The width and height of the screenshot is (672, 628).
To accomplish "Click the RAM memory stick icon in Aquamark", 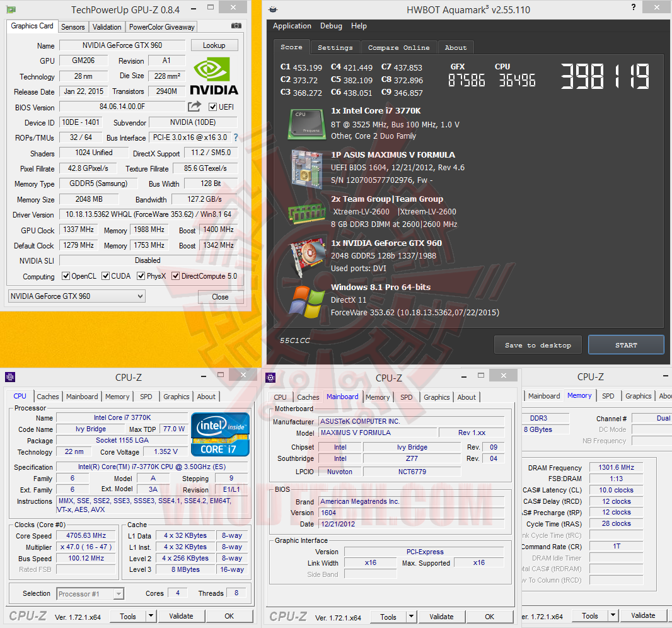I will point(307,214).
